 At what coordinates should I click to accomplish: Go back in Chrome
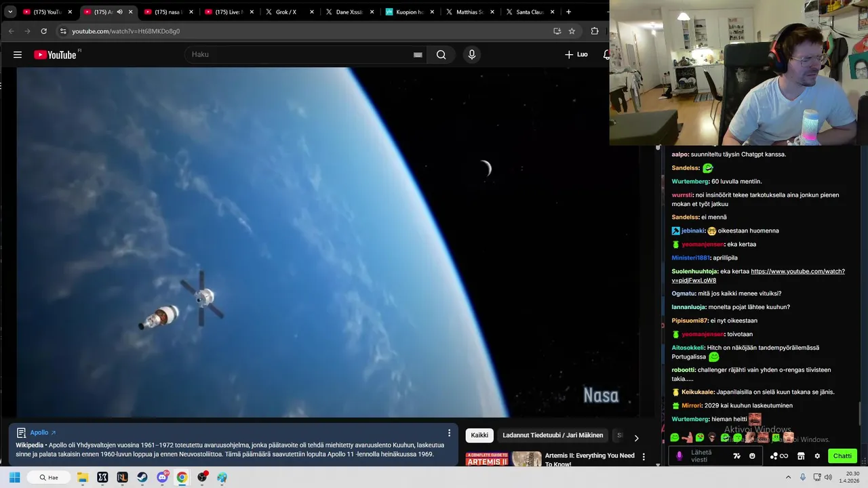point(11,31)
